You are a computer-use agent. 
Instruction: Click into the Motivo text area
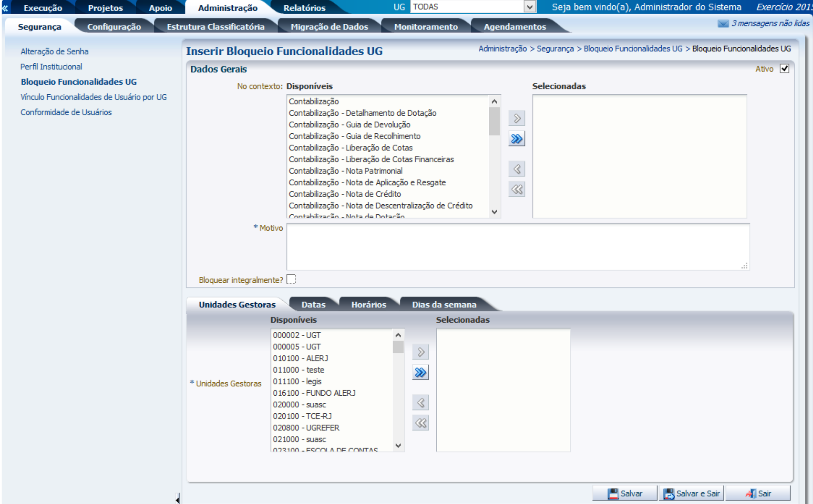point(517,247)
